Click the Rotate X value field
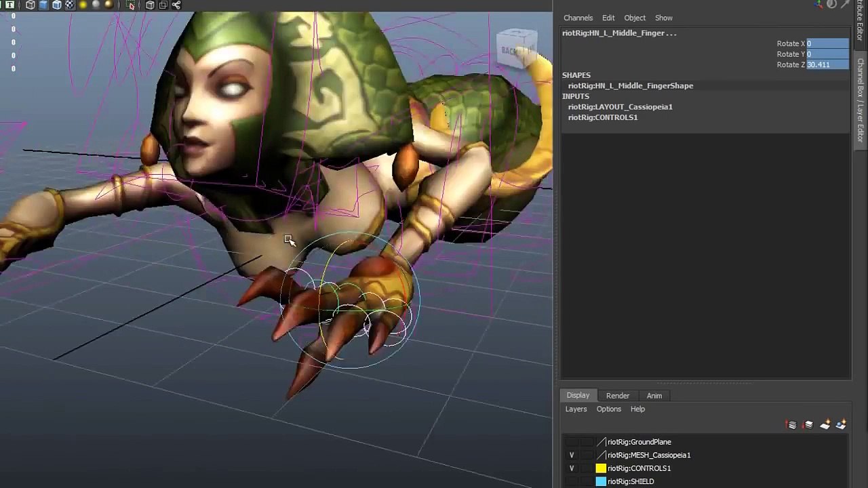The height and width of the screenshot is (488, 868). tap(827, 43)
